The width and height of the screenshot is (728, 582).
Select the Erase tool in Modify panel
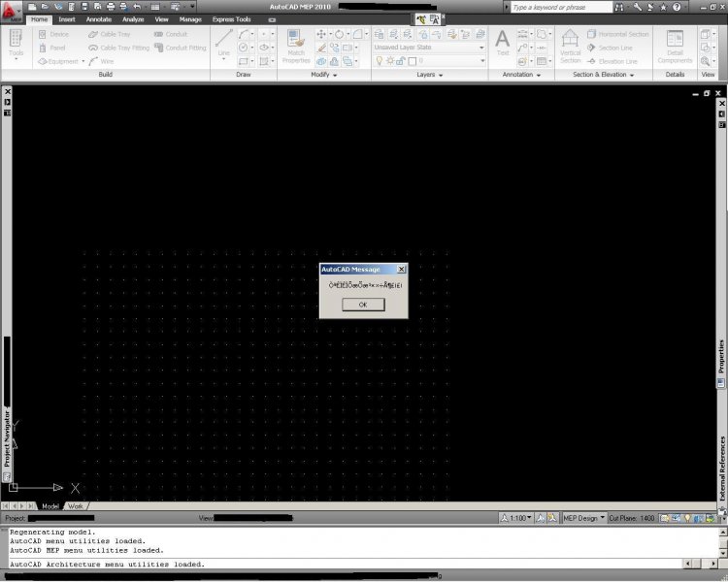[x=321, y=48]
